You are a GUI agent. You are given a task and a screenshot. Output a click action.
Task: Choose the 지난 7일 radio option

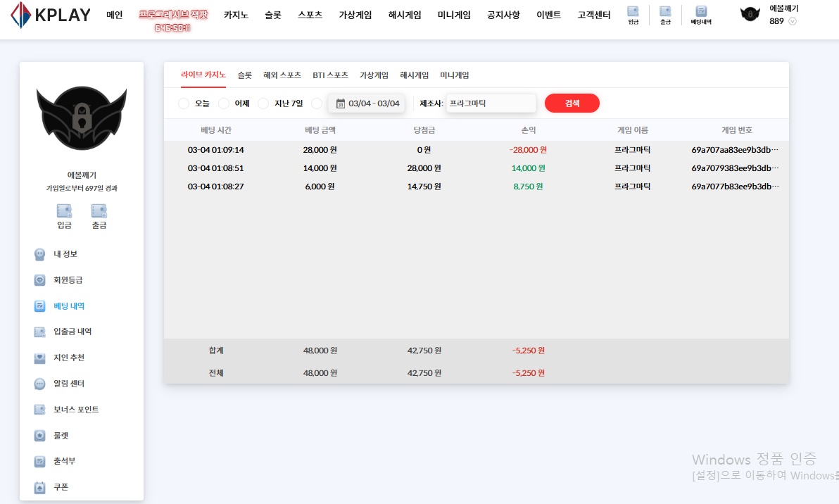click(263, 103)
